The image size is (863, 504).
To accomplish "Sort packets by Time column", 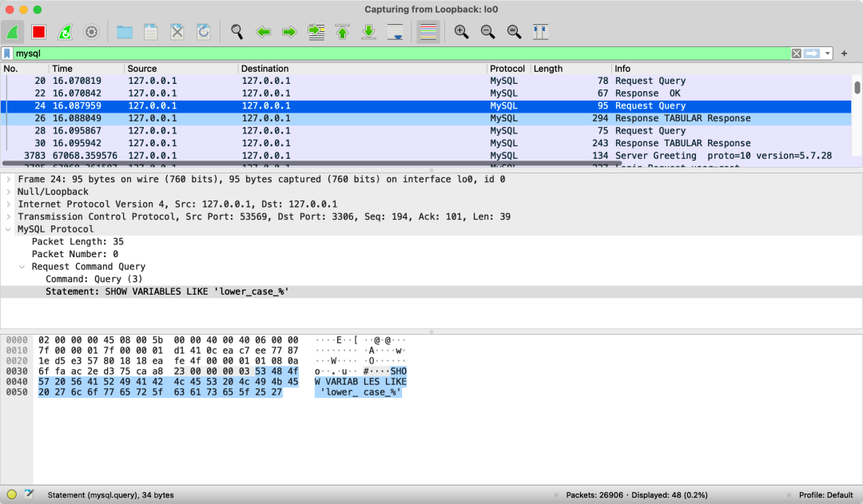I will 87,69.
